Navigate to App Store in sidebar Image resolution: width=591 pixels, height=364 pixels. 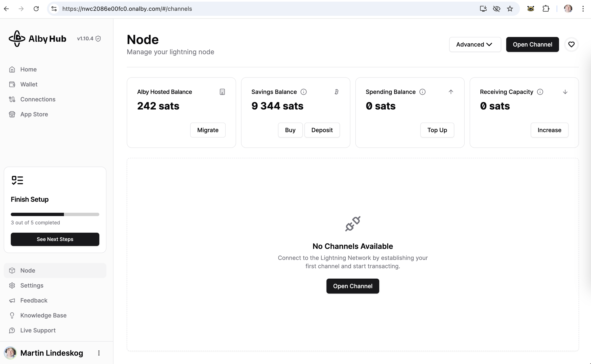click(55, 114)
